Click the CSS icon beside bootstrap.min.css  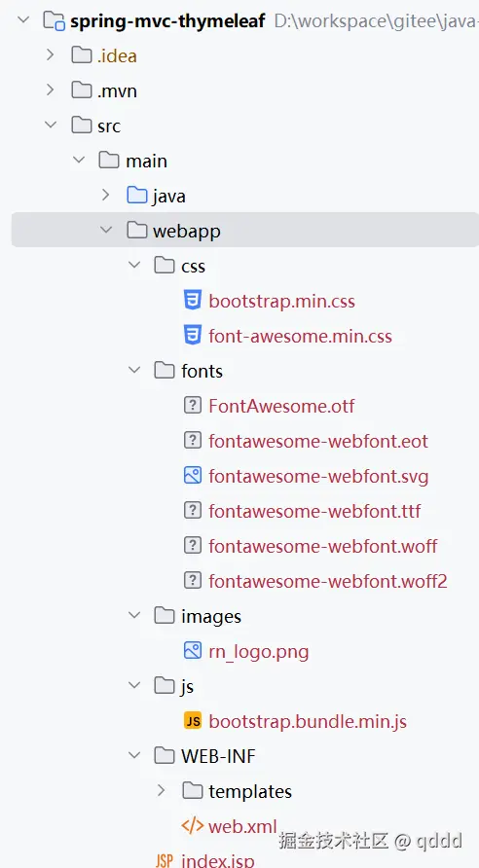[192, 301]
